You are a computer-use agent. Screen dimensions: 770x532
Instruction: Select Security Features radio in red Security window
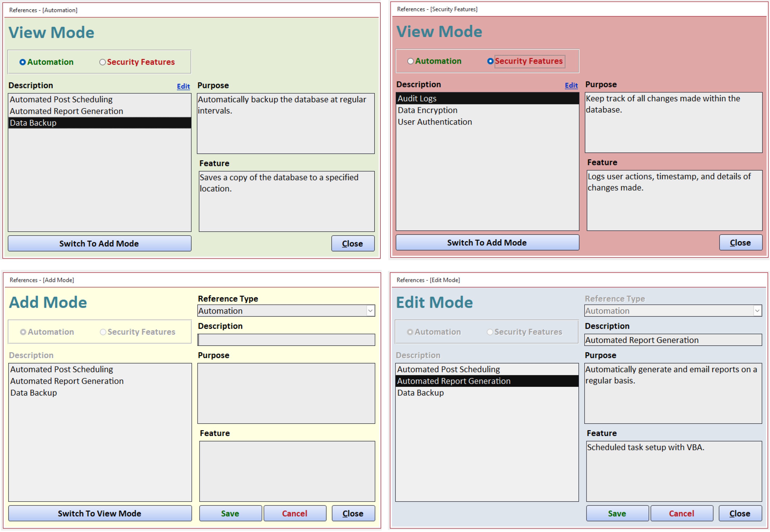coord(490,61)
